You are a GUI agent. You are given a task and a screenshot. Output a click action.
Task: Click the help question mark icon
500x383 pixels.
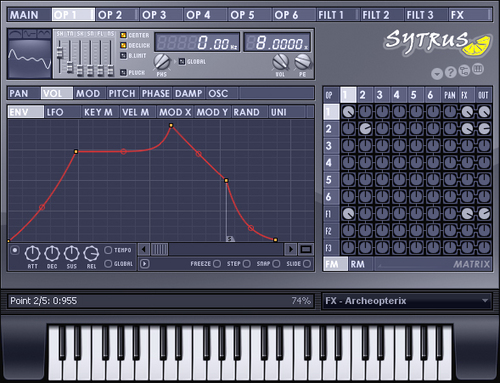(450, 72)
